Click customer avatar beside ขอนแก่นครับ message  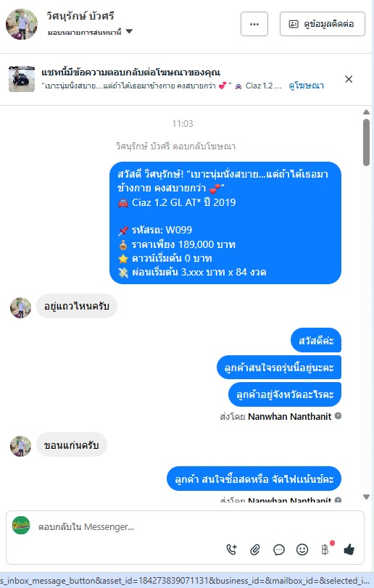click(x=20, y=446)
